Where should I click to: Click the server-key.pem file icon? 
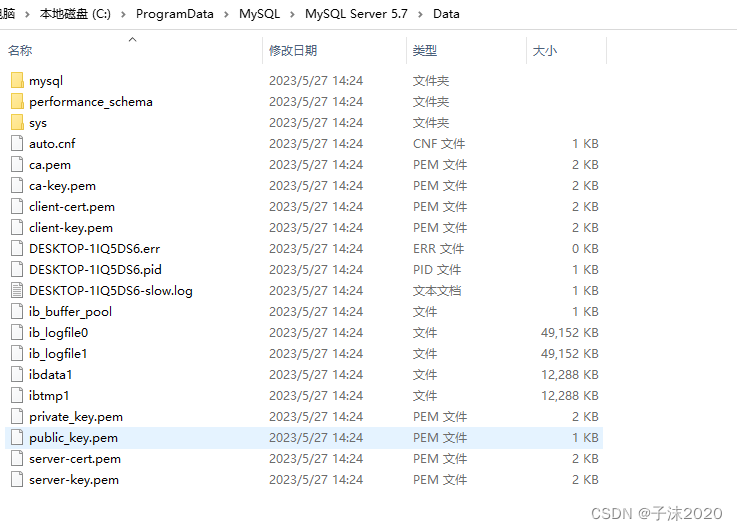click(17, 479)
